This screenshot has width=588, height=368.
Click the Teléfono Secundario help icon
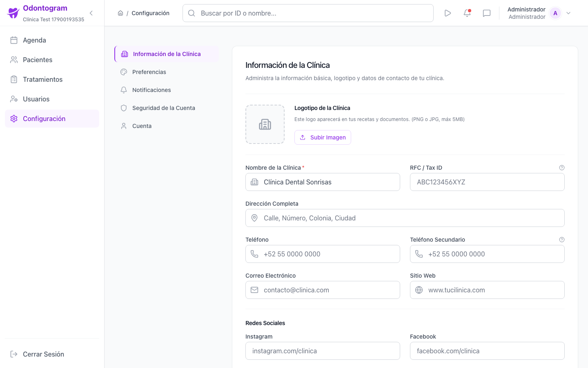click(x=562, y=240)
